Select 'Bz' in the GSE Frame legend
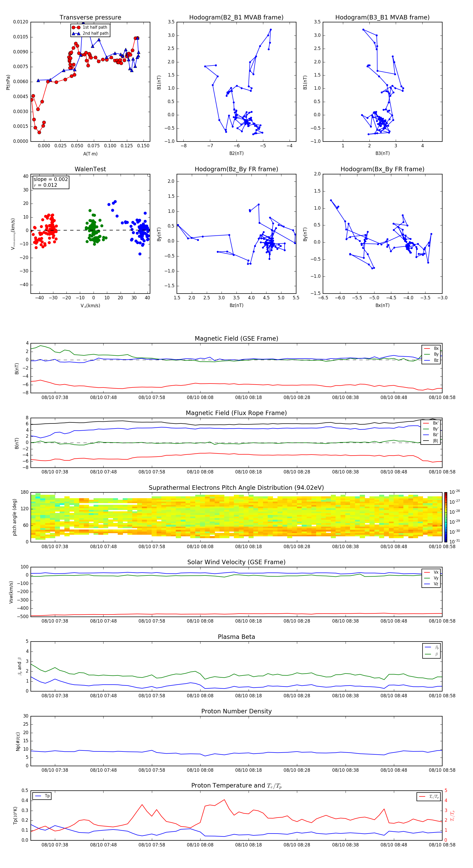473x868 pixels. [x=431, y=360]
